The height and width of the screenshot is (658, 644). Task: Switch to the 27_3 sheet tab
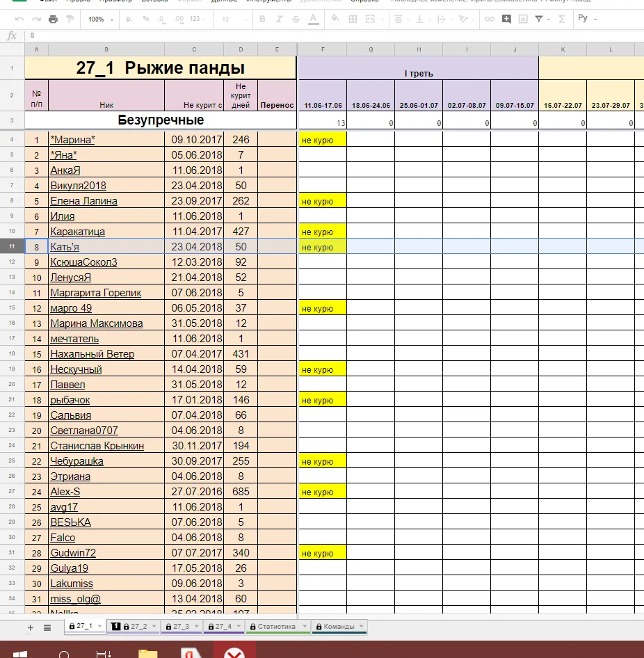(182, 627)
